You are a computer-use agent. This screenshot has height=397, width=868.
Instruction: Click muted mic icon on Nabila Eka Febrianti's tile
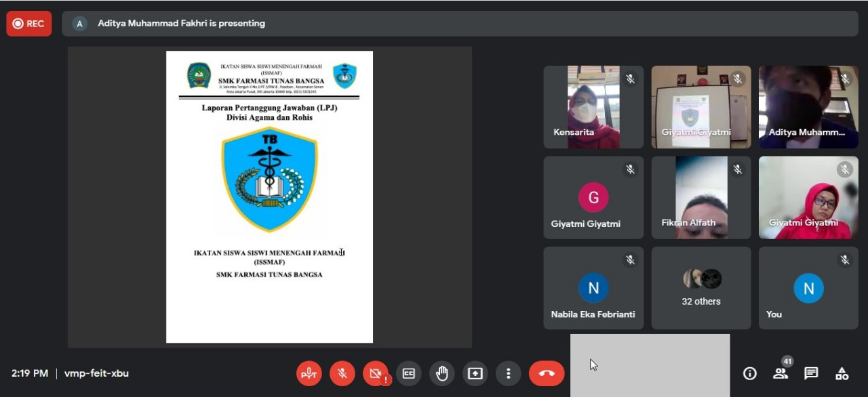coord(630,260)
